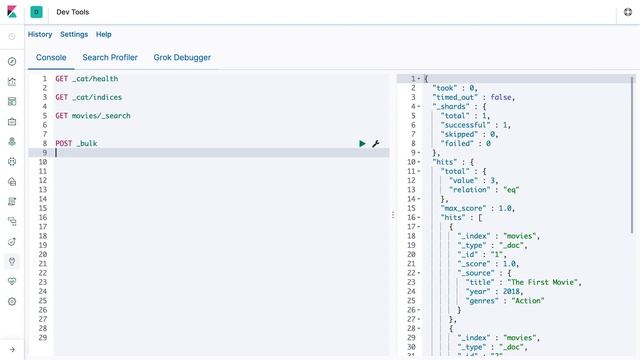Click the editor pane divider handle
The width and height of the screenshot is (640, 360).
click(393, 215)
